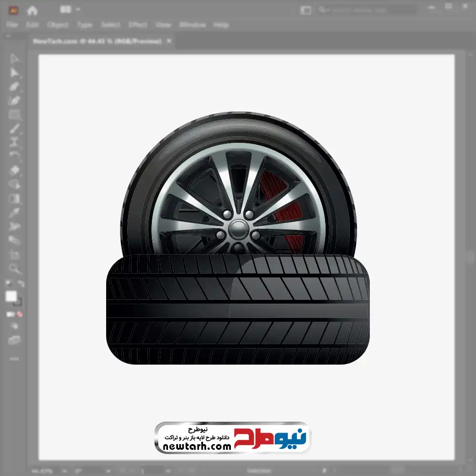Select the Pen tool
476x476 pixels.
coord(14,87)
